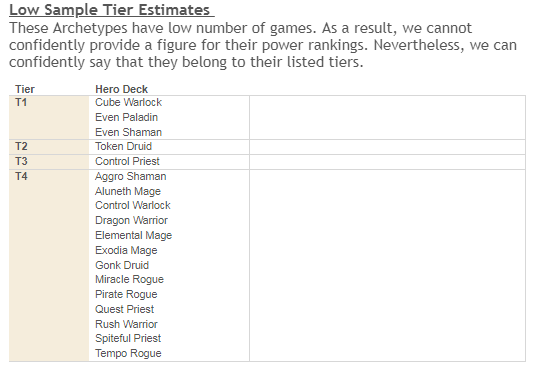This screenshot has height=368, width=547.
Task: Open Miracle Rogue in Tier 4
Action: coord(129,279)
